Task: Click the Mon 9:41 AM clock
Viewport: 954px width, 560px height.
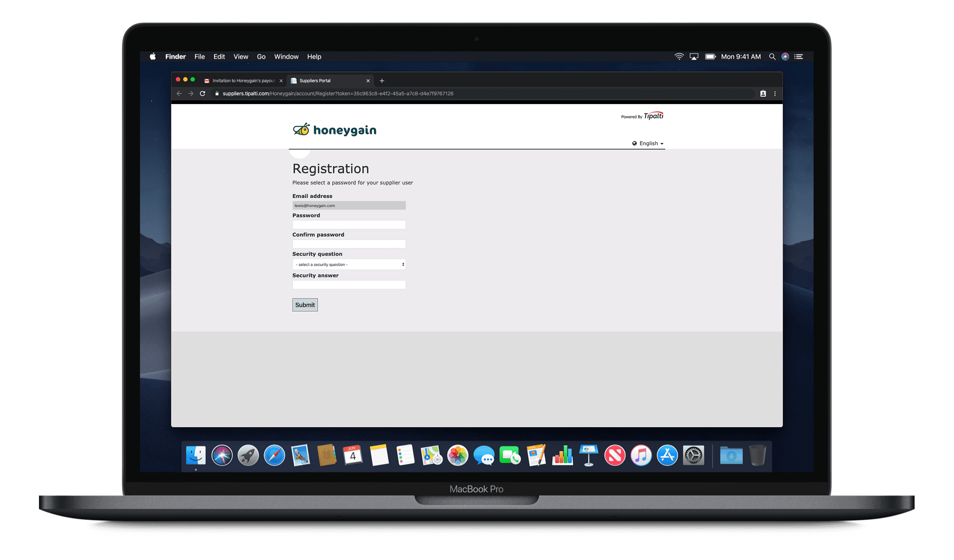Action: click(x=741, y=56)
